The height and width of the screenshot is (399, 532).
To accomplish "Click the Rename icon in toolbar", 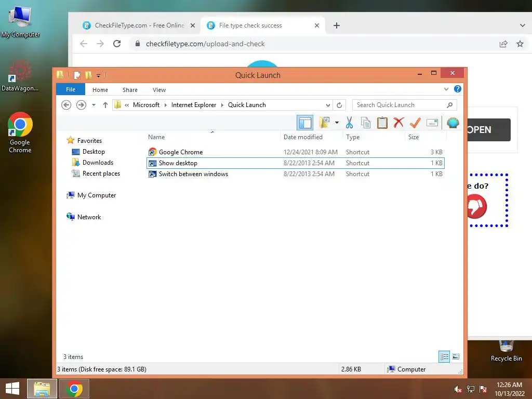I will coord(432,123).
